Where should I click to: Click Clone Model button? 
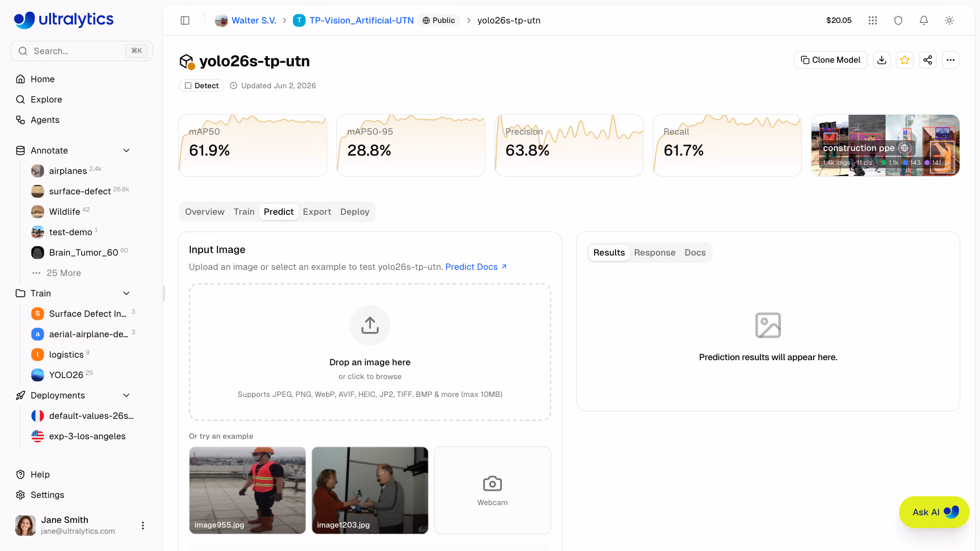(x=830, y=60)
